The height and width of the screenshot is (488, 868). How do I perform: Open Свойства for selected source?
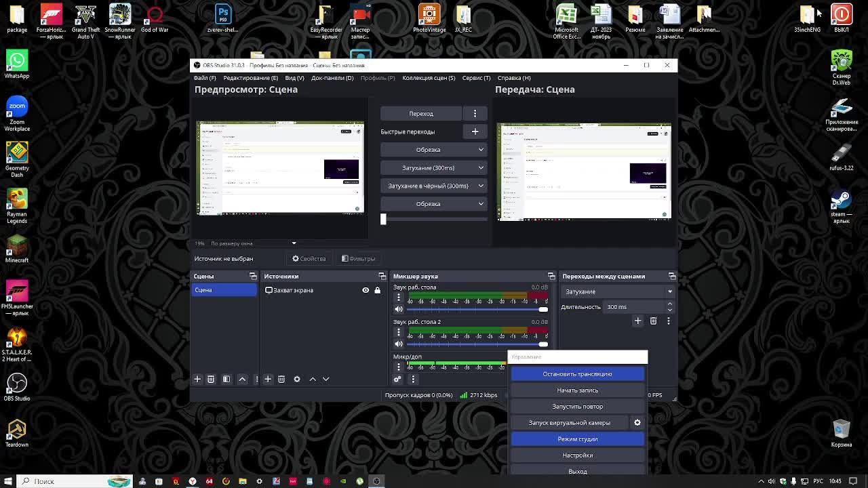coord(309,258)
